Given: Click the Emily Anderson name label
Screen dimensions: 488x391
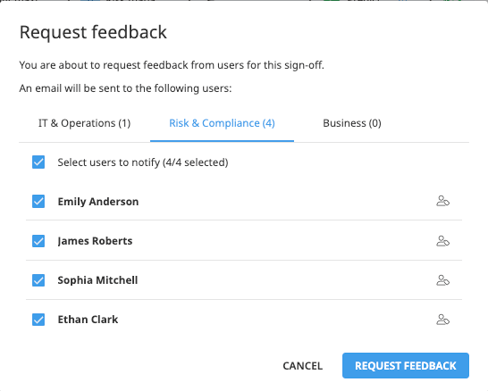Looking at the screenshot, I should [98, 202].
